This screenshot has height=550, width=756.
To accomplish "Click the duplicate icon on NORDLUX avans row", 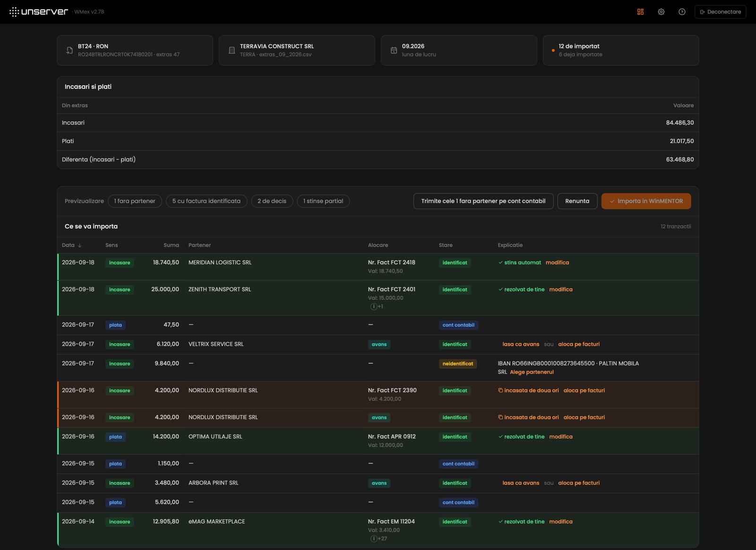I will pos(500,417).
